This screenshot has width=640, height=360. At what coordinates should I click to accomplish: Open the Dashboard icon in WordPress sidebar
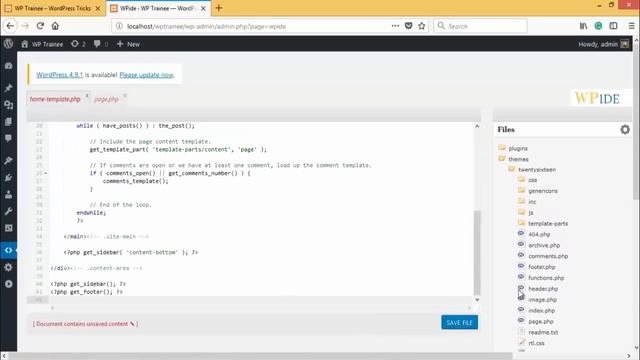(x=9, y=66)
